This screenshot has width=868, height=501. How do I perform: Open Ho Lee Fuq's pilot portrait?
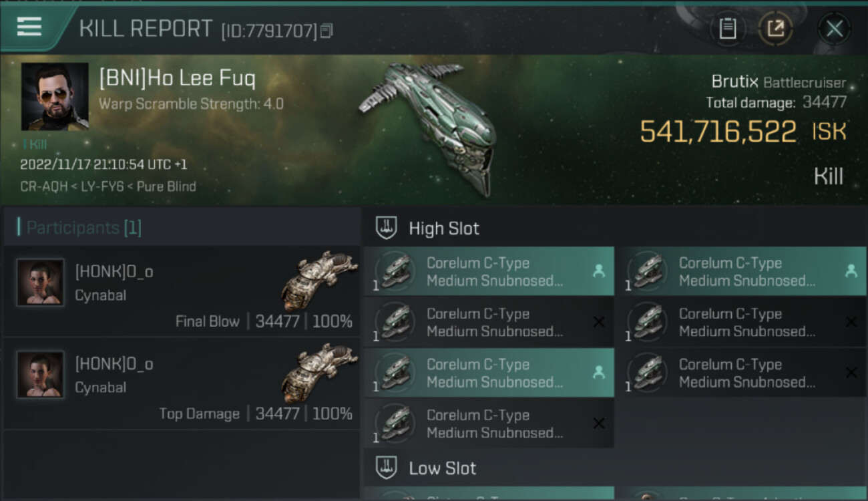(x=55, y=96)
